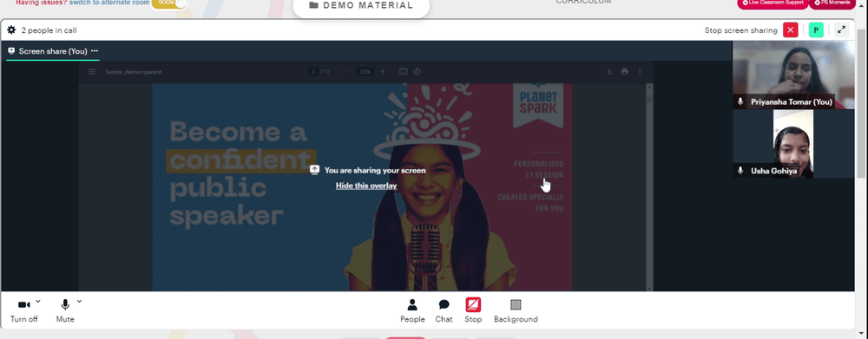Select the Screen share (You) tab
The image size is (868, 339).
(53, 51)
